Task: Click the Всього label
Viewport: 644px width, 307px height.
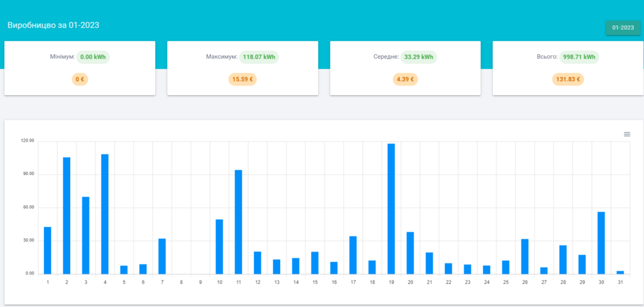Action: tap(547, 57)
